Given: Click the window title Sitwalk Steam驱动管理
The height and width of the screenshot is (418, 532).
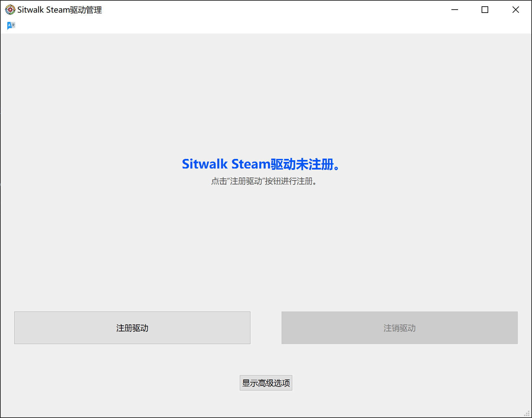Looking at the screenshot, I should point(60,10).
